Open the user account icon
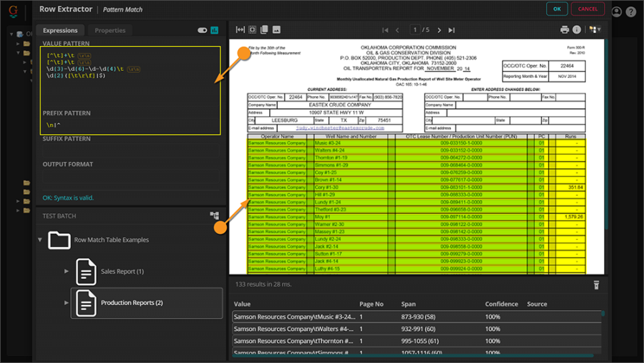 pyautogui.click(x=617, y=11)
